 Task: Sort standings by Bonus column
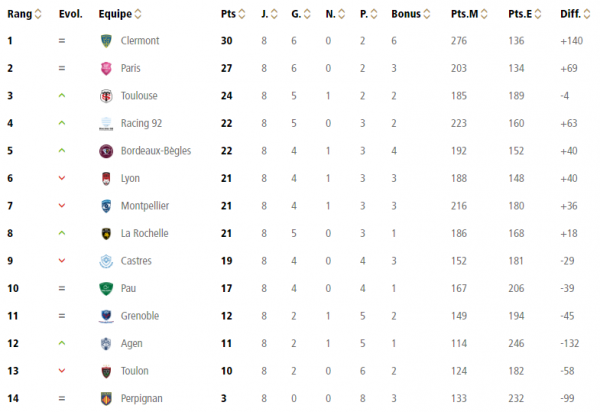(408, 14)
